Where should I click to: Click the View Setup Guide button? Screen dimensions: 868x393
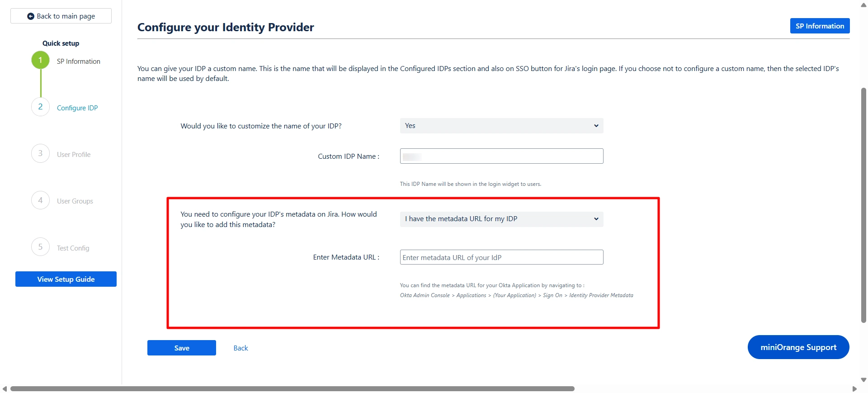click(66, 279)
